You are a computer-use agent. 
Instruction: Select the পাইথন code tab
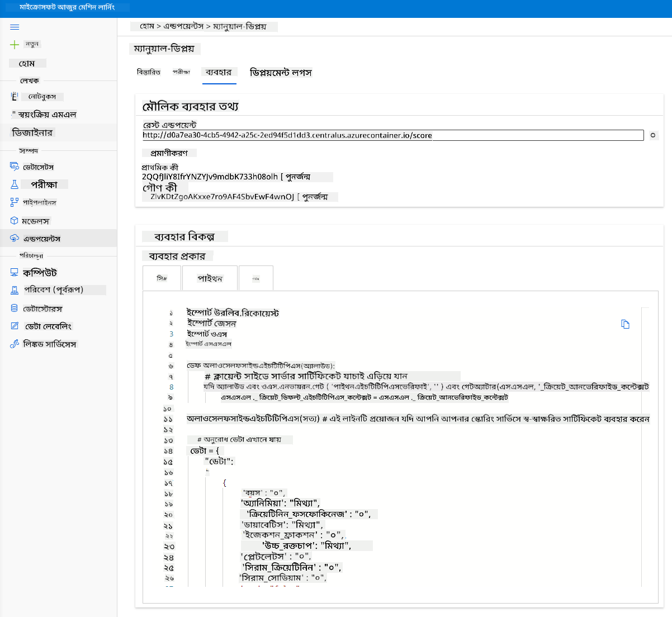[210, 278]
